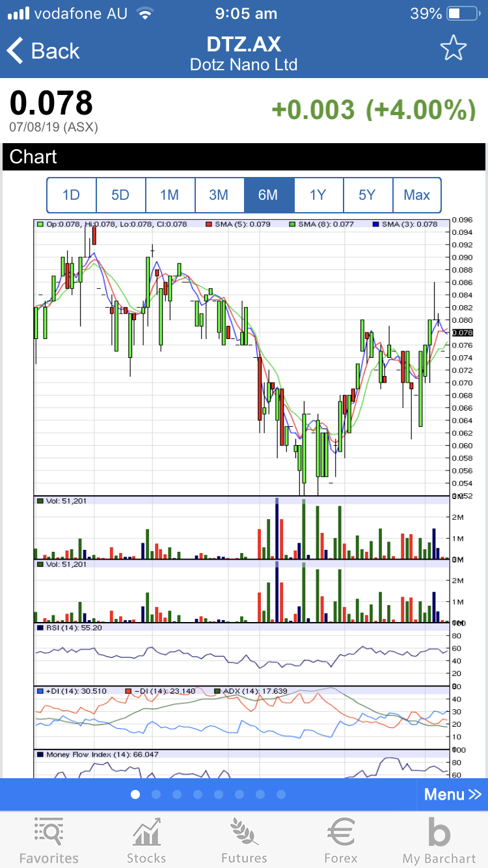Viewport: 488px width, 868px height.
Task: Tap the last page indicator dot
Action: [281, 794]
